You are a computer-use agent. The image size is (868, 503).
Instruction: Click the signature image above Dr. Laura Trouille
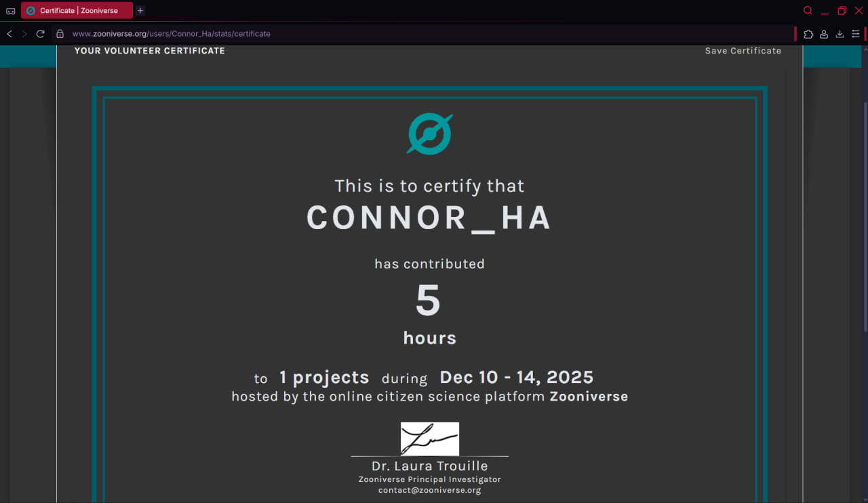pyautogui.click(x=430, y=439)
